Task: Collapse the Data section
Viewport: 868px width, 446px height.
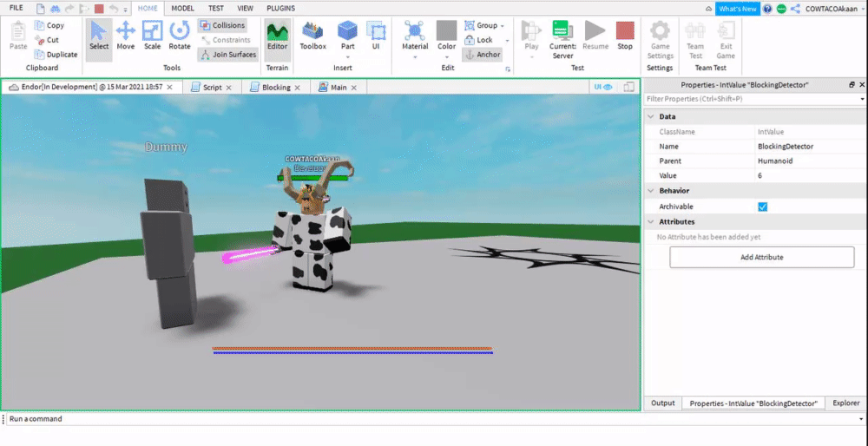Action: point(650,117)
